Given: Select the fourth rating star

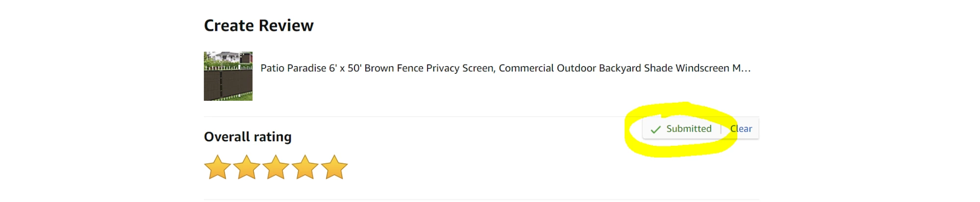Looking at the screenshot, I should (305, 167).
